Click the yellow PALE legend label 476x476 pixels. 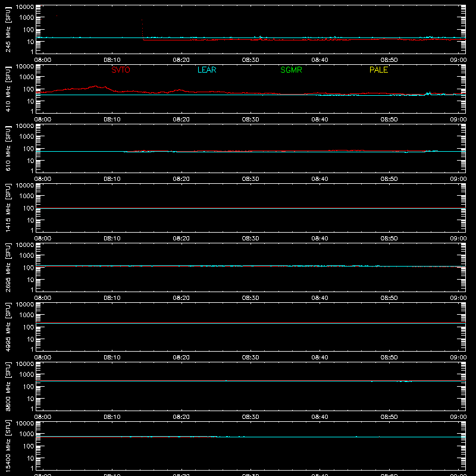[378, 70]
